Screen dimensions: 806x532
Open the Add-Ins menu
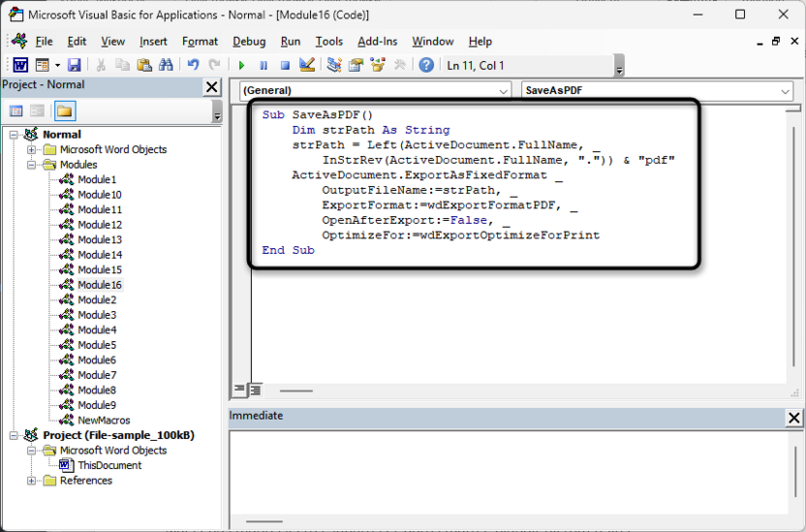click(377, 42)
